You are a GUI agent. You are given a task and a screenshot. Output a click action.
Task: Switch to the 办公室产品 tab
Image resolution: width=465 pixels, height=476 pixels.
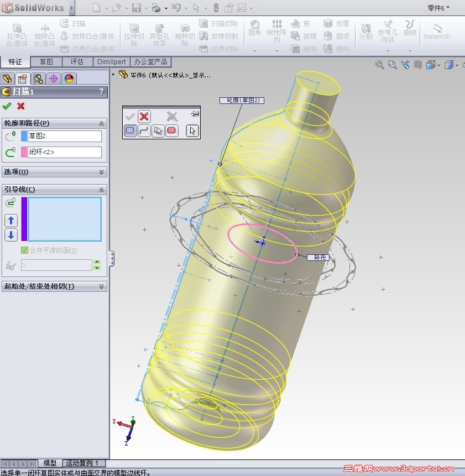(x=150, y=62)
